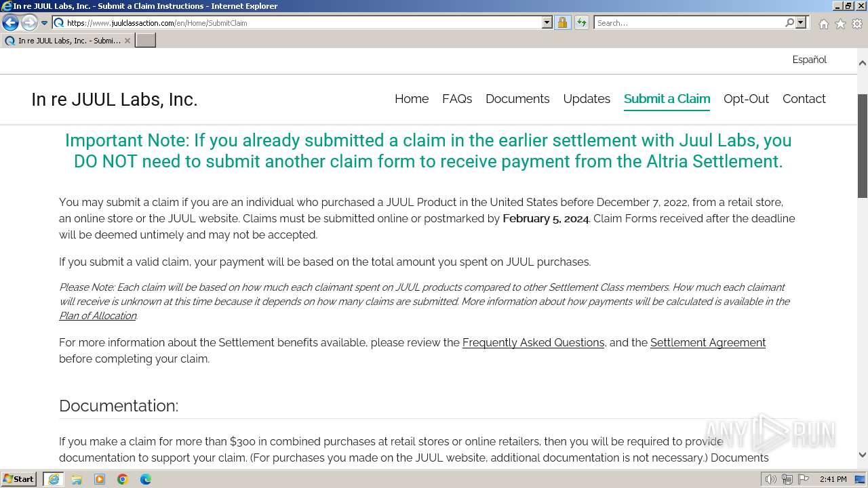
Task: Click the browser Forward arrow button
Action: (28, 23)
